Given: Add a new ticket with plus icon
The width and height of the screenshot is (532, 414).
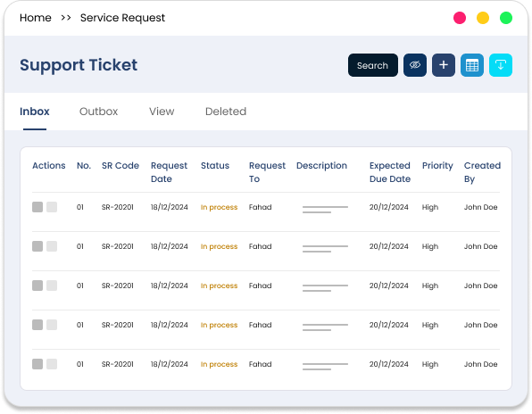Looking at the screenshot, I should pyautogui.click(x=444, y=65).
